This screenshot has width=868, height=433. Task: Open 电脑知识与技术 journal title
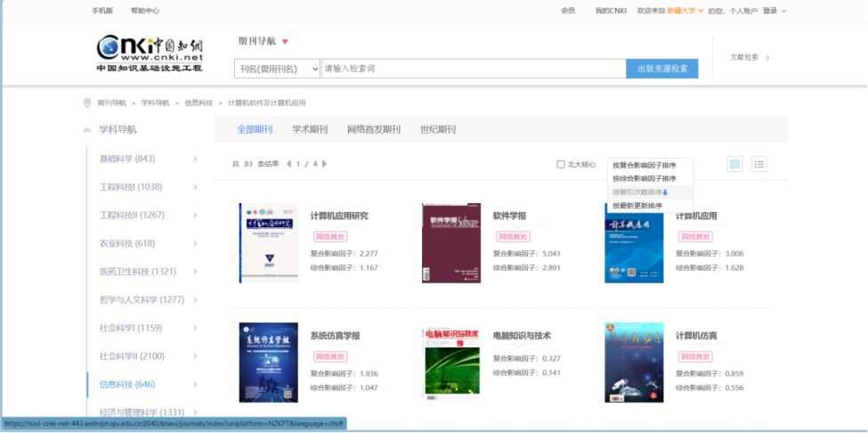coord(522,336)
